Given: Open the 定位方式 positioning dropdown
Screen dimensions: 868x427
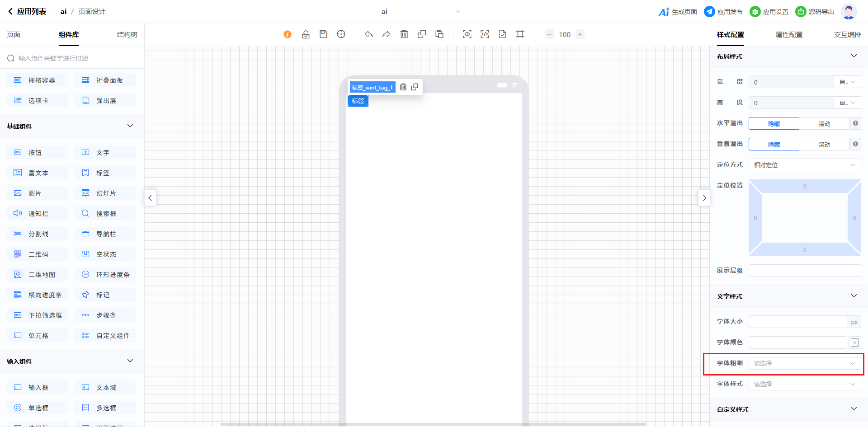Looking at the screenshot, I should coord(805,165).
